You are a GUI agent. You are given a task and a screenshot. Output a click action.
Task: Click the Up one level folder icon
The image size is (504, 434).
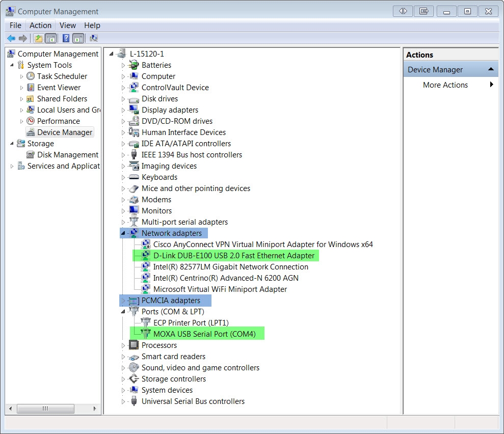[39, 38]
